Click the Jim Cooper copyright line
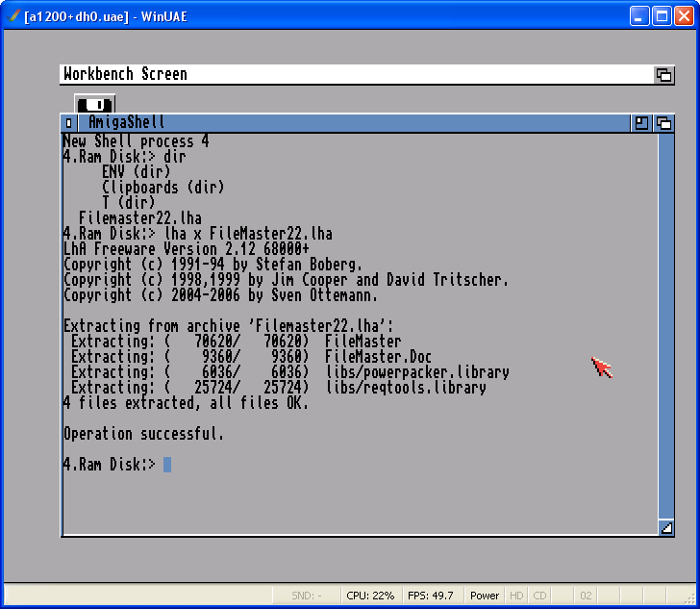700x609 pixels. tap(286, 279)
